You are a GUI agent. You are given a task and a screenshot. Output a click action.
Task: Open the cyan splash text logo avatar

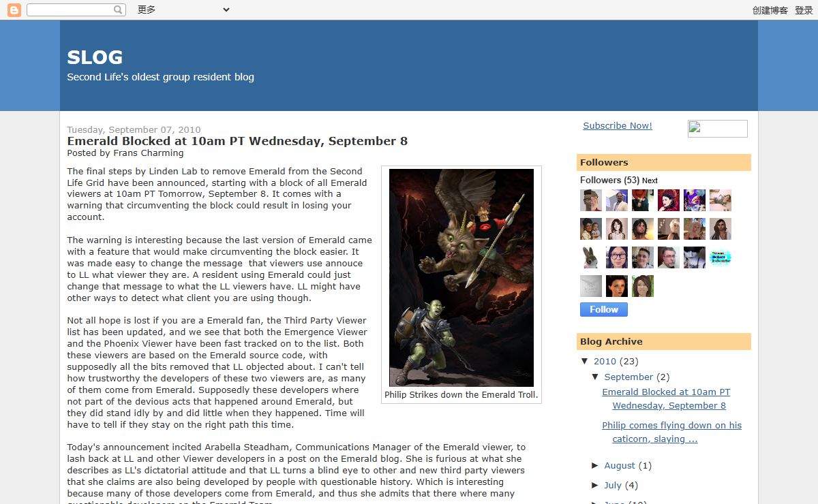tap(721, 257)
